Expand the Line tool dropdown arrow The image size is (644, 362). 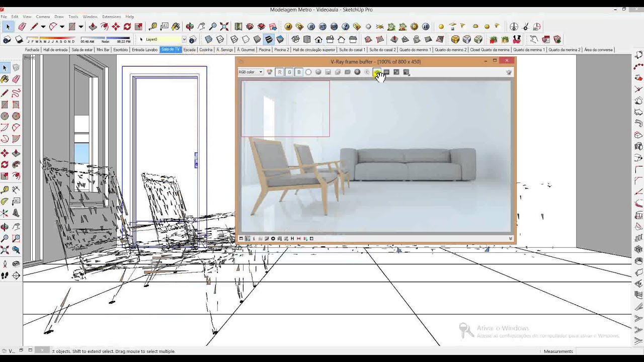(x=43, y=27)
